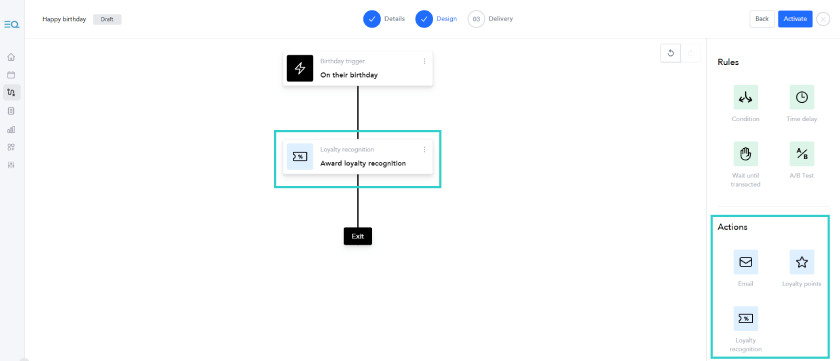Open the bar chart analytics icon
This screenshot has width=840, height=361.
(x=11, y=129)
